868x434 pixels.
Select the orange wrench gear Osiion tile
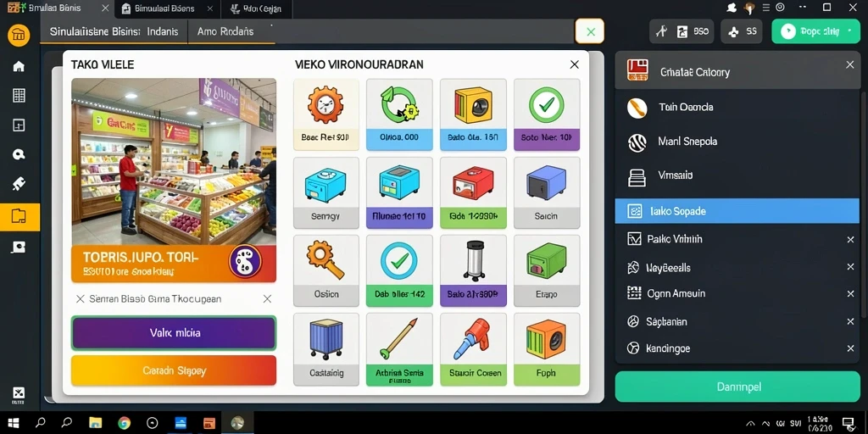[326, 270]
